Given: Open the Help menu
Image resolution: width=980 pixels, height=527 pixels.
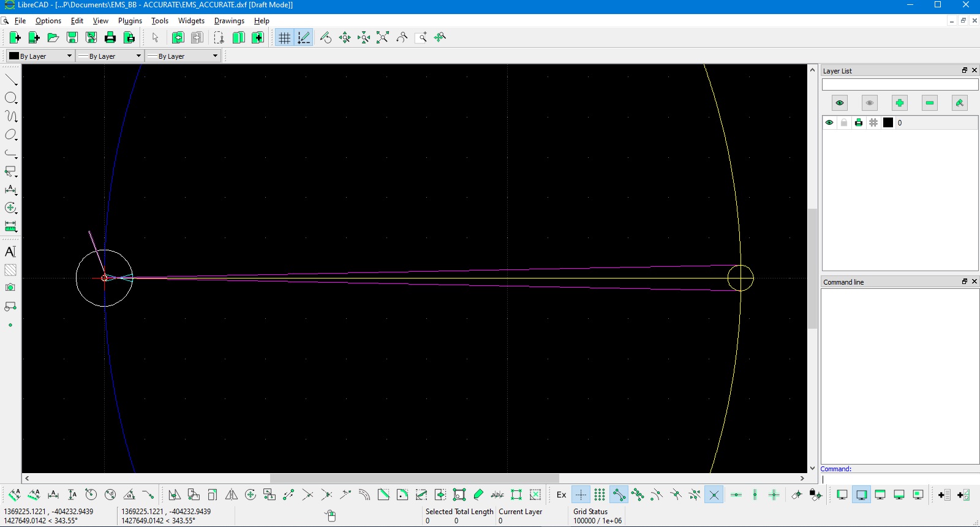Looking at the screenshot, I should tap(262, 20).
